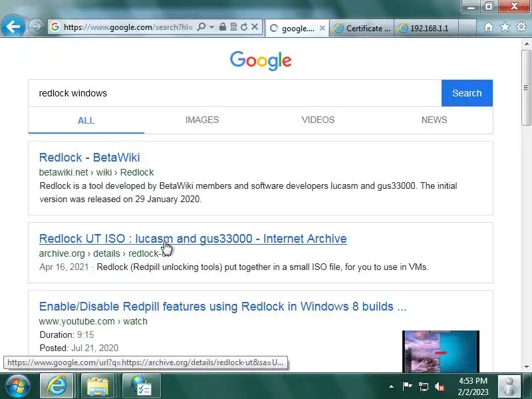Viewport: 532px width, 399px height.
Task: Click the refresh page icon
Action: (244, 27)
